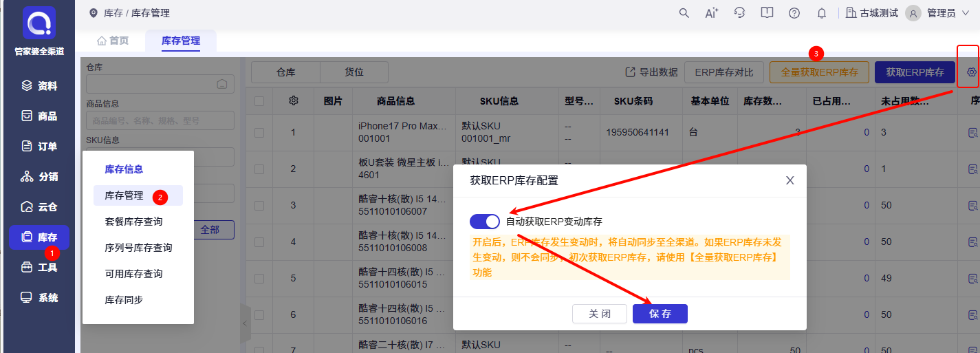
Task: Switch to the 仓库 view tab
Action: click(285, 72)
